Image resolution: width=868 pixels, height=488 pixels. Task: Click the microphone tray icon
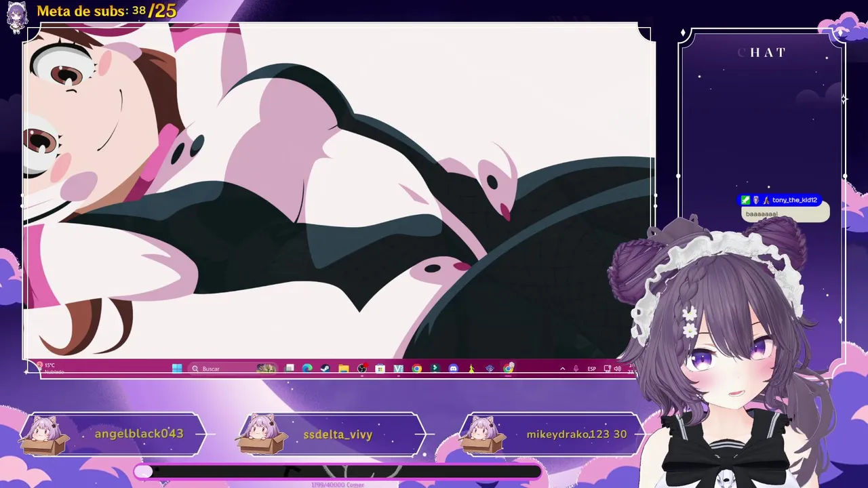point(576,369)
